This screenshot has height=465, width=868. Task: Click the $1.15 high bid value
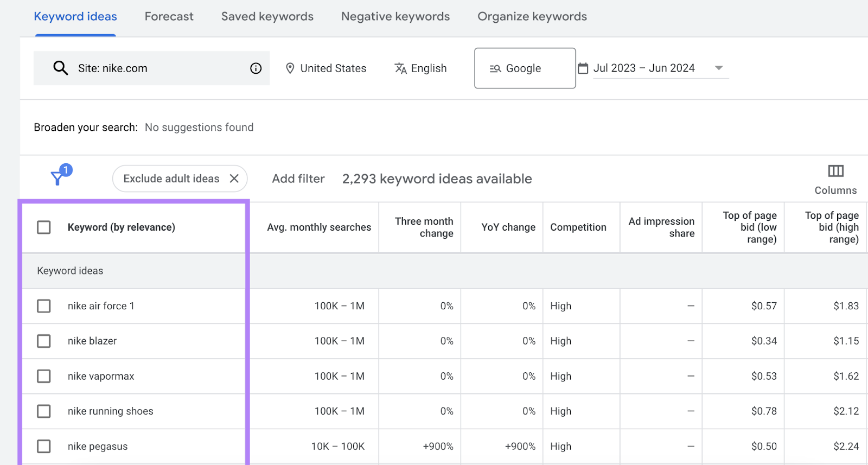pos(846,341)
